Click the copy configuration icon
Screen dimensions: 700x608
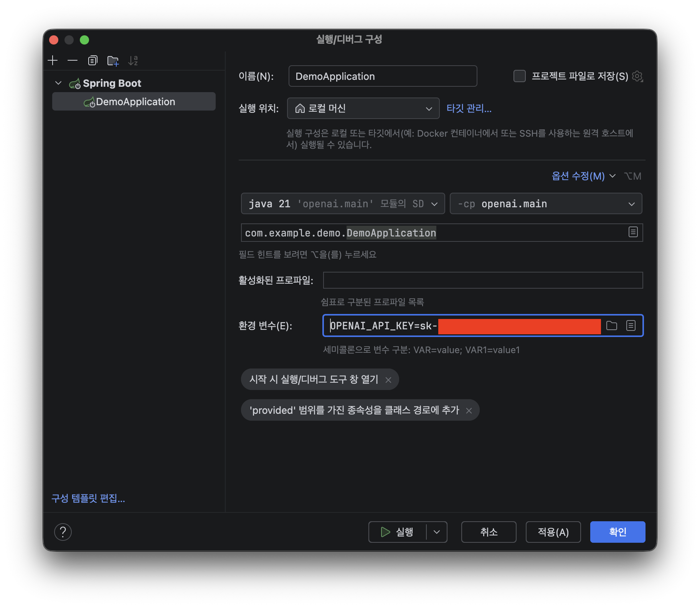pos(92,61)
